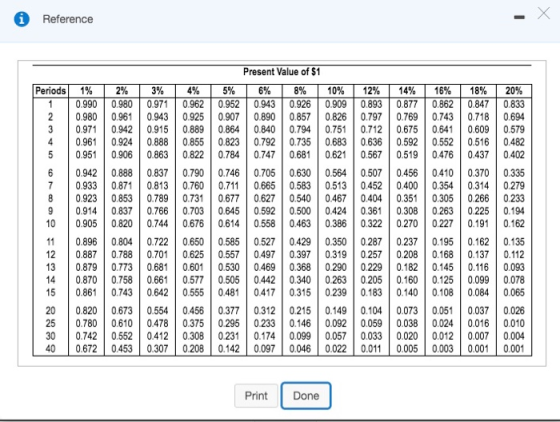
Task: Click value 0.705 in period 6 row
Action: [264, 173]
